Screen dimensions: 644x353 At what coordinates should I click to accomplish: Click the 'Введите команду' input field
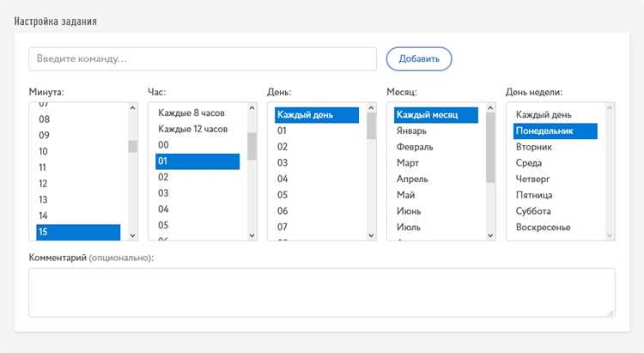click(203, 58)
